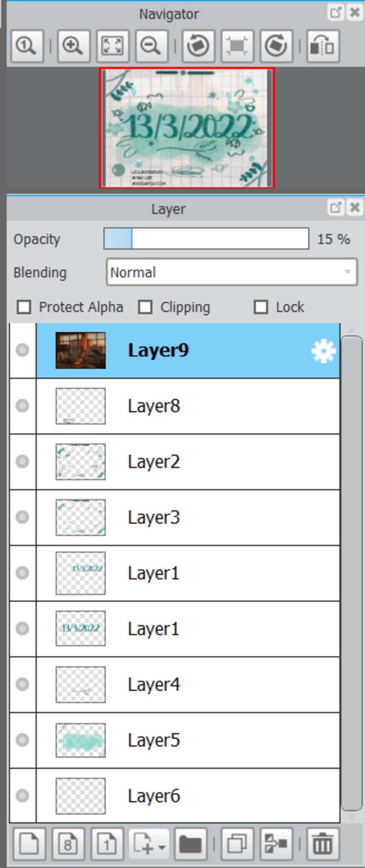Zoom out using the Navigator magnifier minus
Image resolution: width=365 pixels, height=868 pixels.
(151, 46)
